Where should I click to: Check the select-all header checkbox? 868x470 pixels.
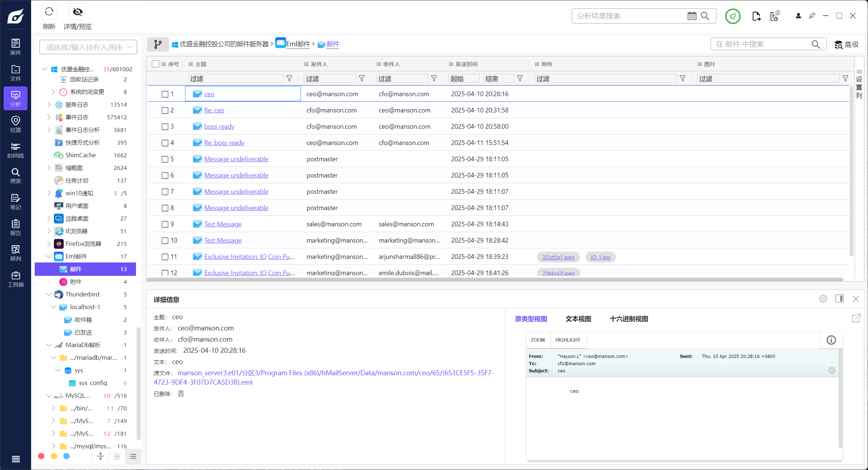tap(156, 64)
